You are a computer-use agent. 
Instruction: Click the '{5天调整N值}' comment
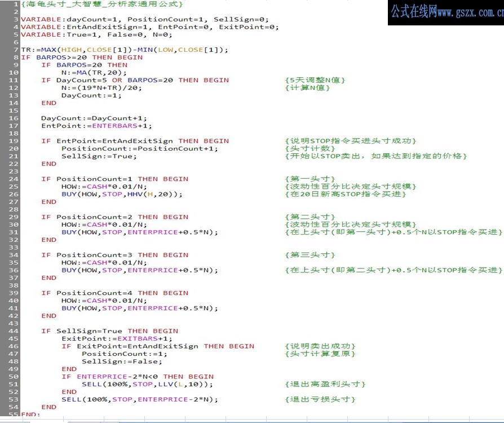tap(315, 80)
